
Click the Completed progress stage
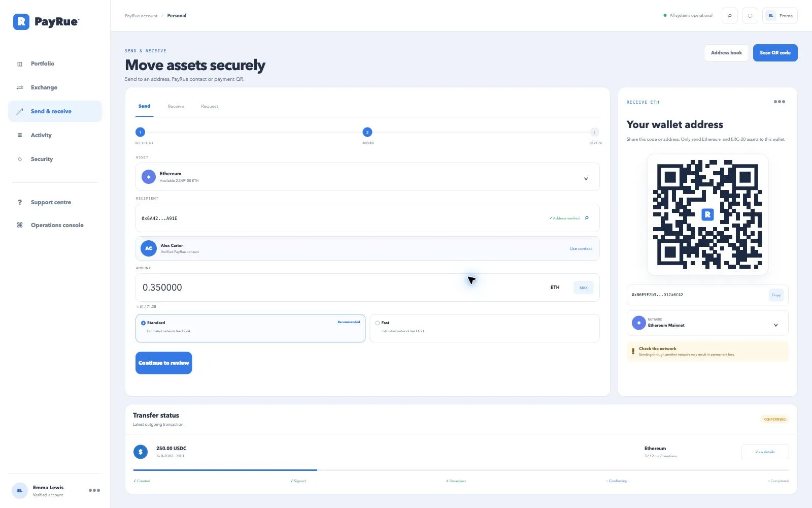(x=778, y=481)
